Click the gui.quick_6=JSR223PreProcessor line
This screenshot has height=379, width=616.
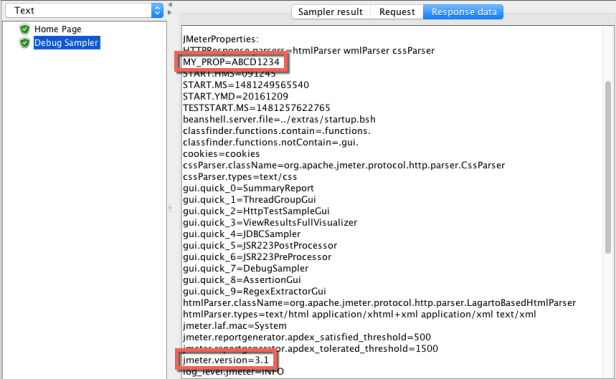257,257
